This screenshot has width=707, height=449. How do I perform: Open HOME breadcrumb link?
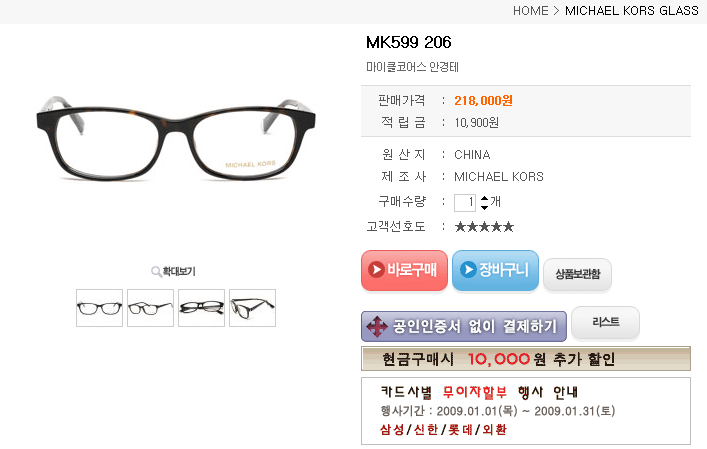[x=531, y=11]
